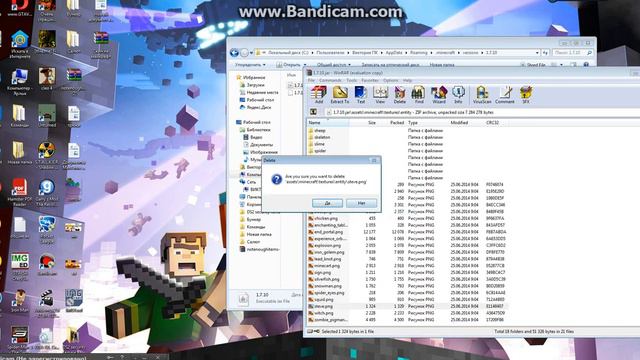Open File menu in WinRAR

click(311, 80)
